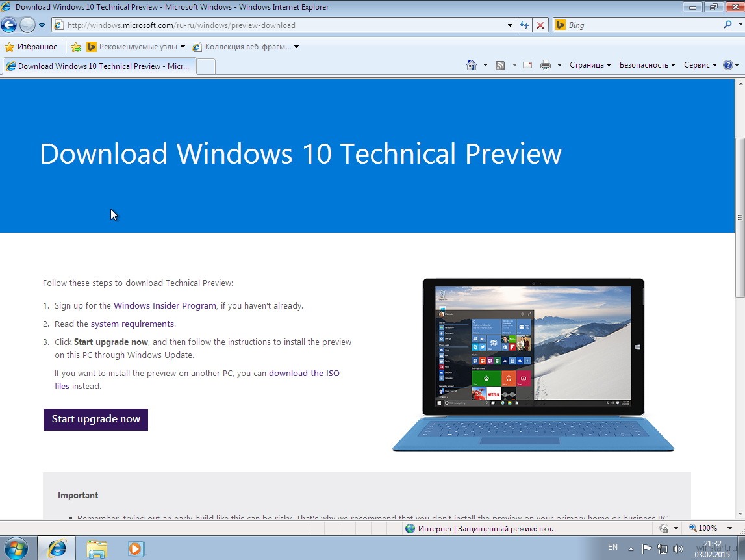Expand the Print options dropdown arrow

559,65
